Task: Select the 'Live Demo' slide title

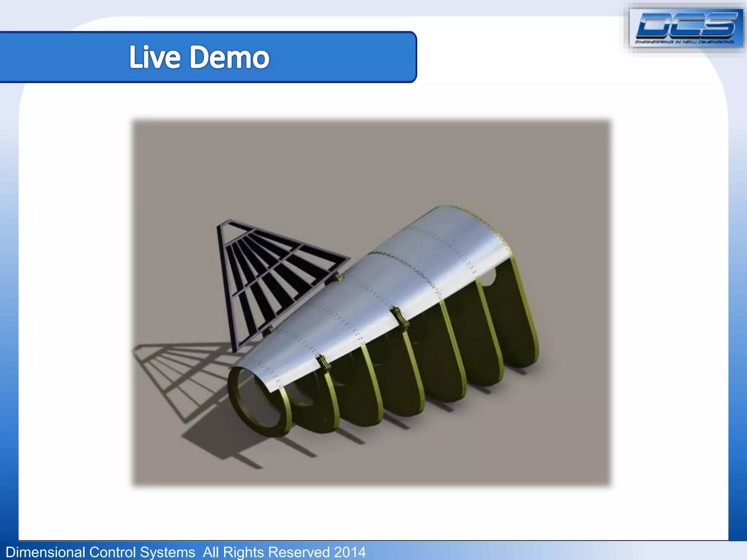Action: pyautogui.click(x=199, y=57)
